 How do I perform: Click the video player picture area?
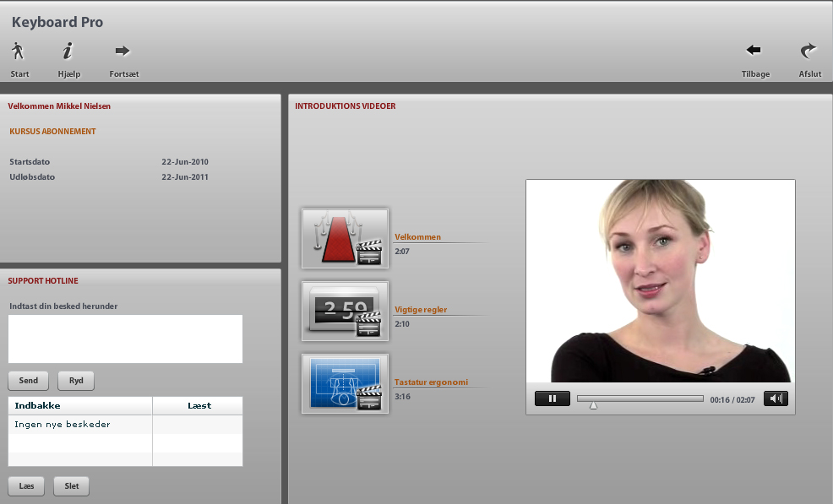pyautogui.click(x=661, y=281)
